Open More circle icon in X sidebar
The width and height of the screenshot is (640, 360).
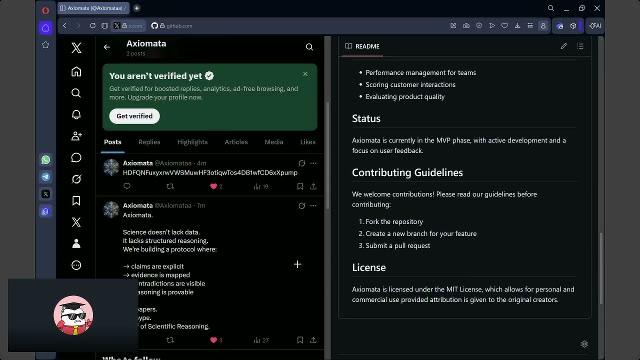(76, 265)
